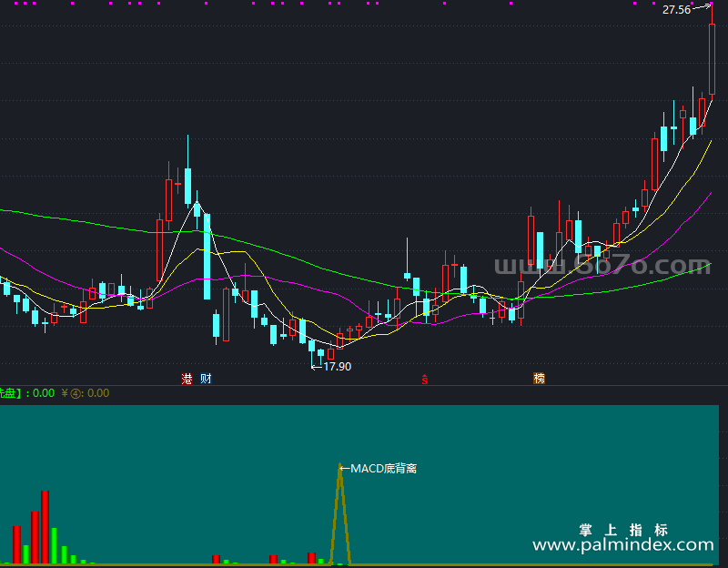Select the 27.56 high price label
The height and width of the screenshot is (568, 728).
(676, 10)
